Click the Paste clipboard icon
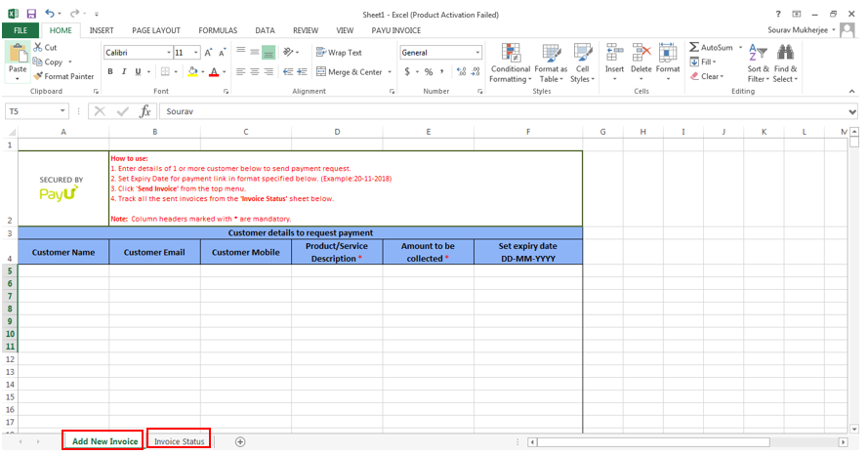Image resolution: width=868 pixels, height=455 pixels. [x=18, y=54]
